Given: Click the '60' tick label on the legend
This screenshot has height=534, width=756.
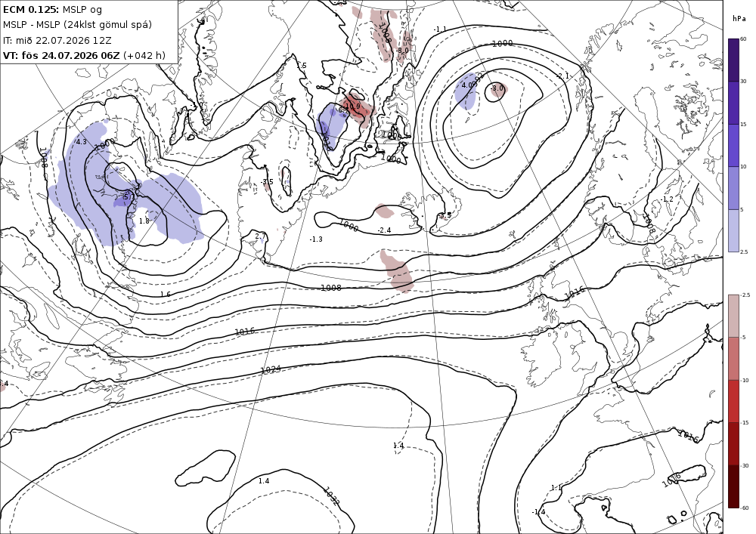Looking at the screenshot, I should pos(743,39).
